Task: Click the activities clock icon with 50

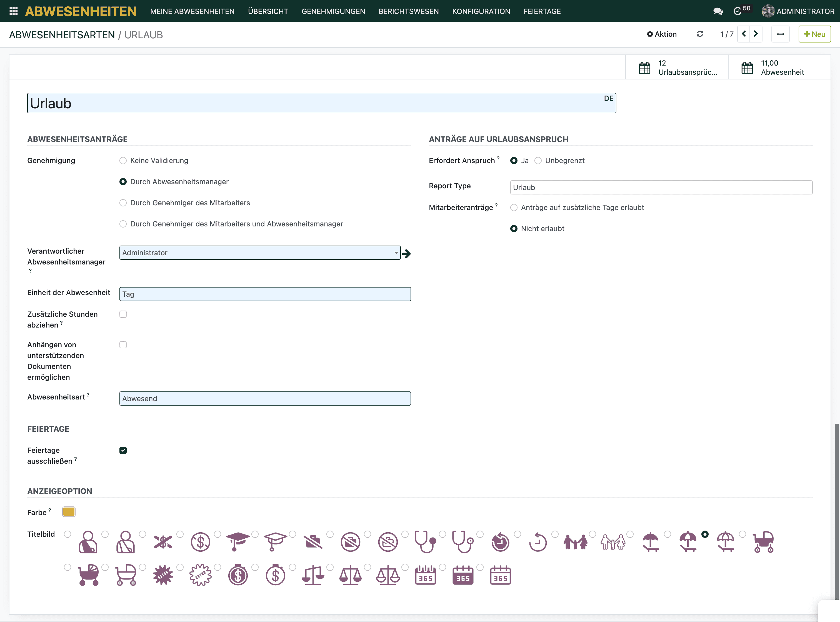Action: [x=737, y=11]
